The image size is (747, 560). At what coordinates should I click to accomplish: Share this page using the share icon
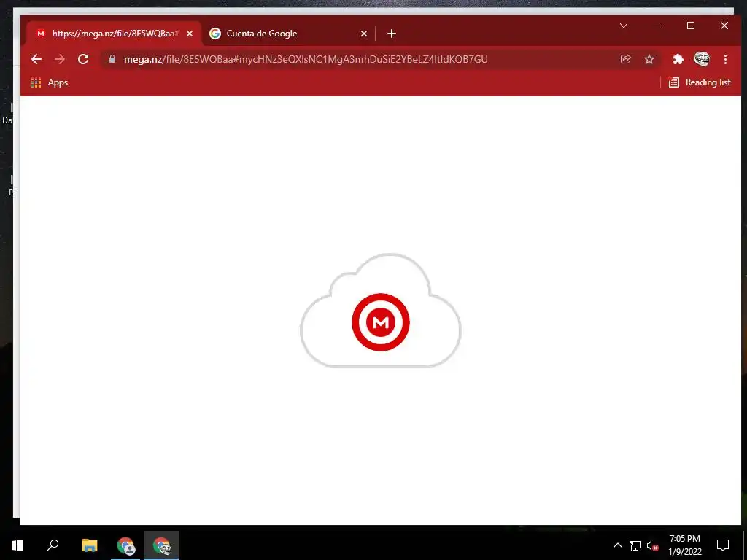(625, 59)
